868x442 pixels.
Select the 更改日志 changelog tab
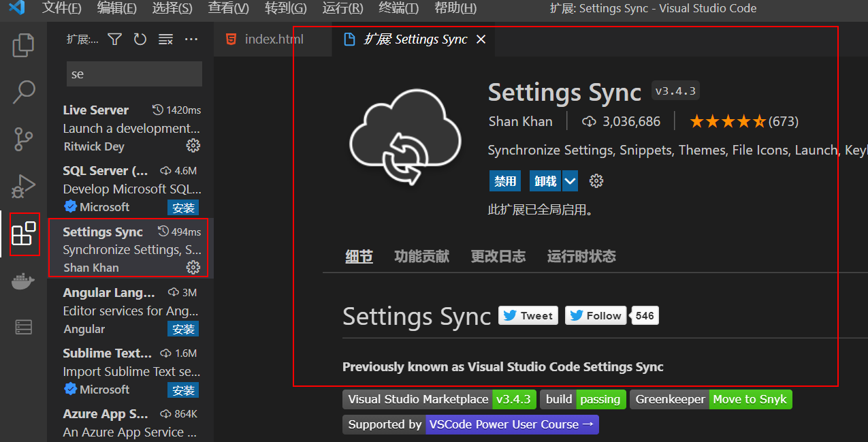tap(498, 257)
